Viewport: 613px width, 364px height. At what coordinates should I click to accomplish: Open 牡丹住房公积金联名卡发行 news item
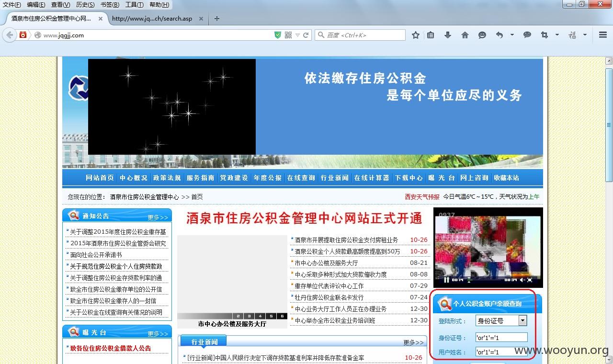tap(329, 297)
